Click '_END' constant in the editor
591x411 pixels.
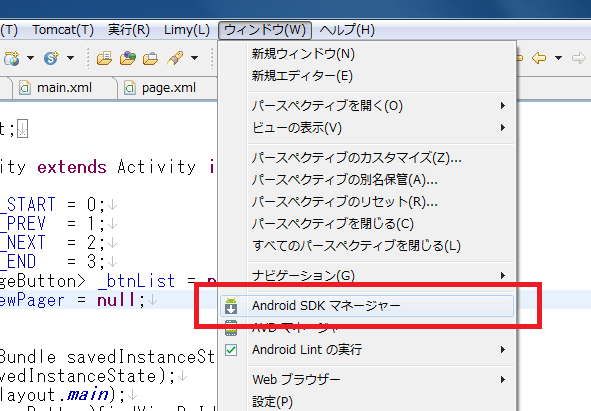[x=18, y=261]
